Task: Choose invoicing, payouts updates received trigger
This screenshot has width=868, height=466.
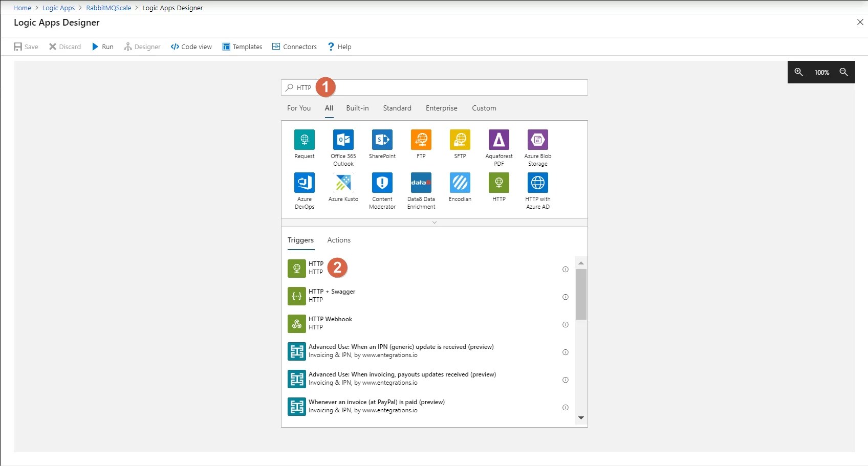Action: point(428,379)
